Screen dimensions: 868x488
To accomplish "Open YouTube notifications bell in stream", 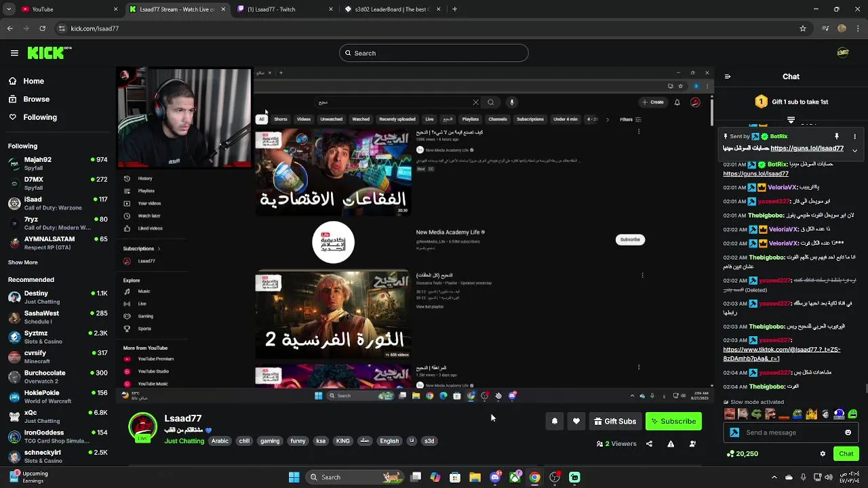I will (x=677, y=102).
